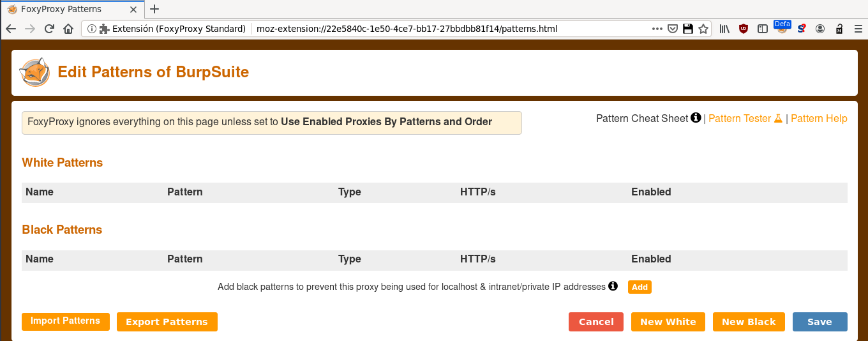This screenshot has height=341, width=868.
Task: Click the Save button
Action: (x=820, y=322)
